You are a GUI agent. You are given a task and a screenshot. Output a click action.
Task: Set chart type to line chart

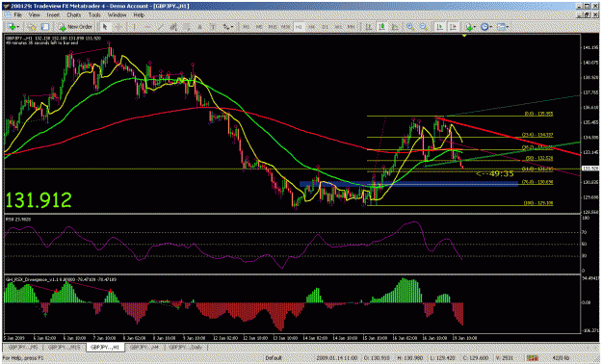coord(395,27)
